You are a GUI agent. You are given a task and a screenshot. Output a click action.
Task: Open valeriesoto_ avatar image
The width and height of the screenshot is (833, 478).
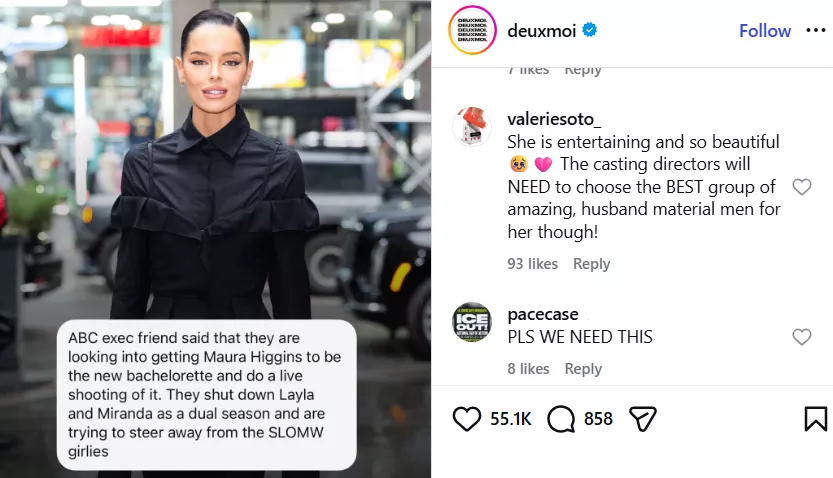point(472,126)
